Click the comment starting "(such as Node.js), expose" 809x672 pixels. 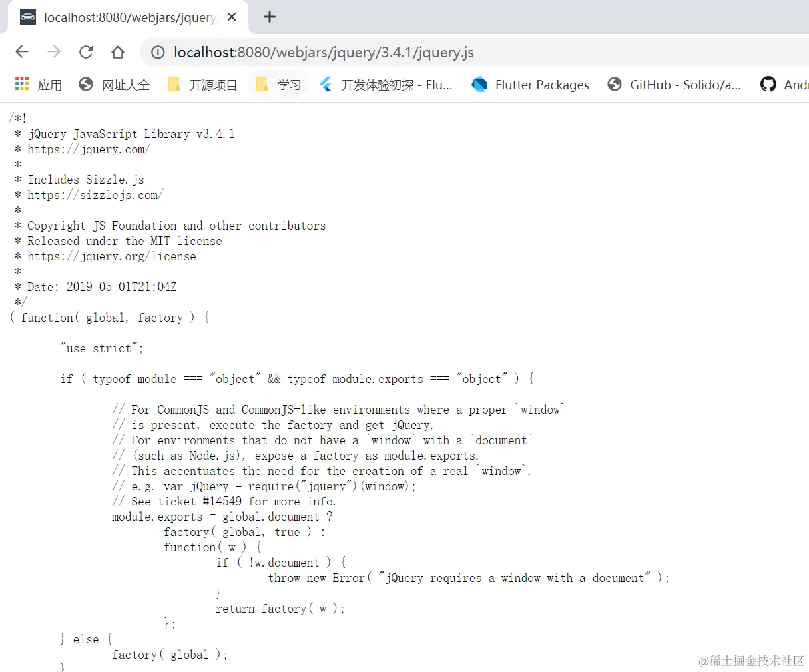point(296,456)
